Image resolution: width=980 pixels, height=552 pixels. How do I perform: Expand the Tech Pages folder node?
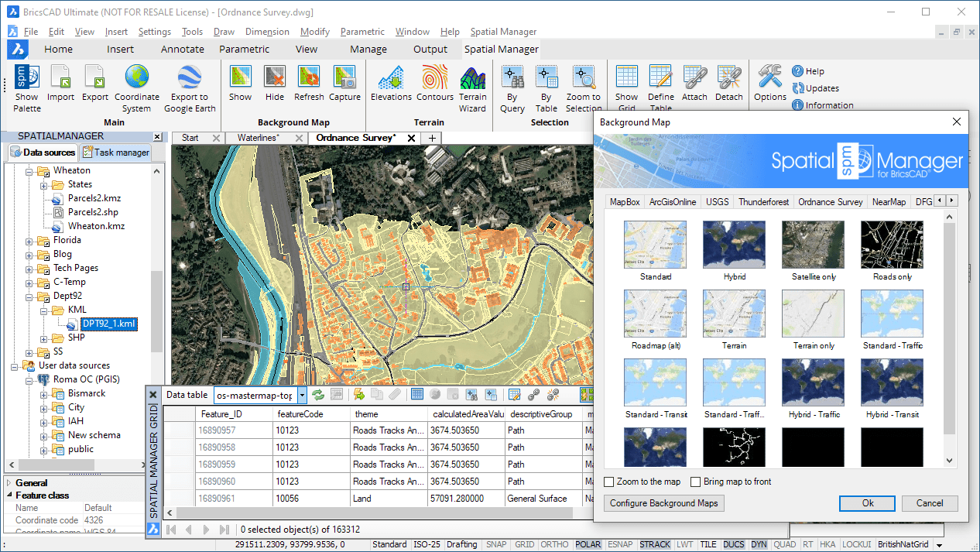point(29,268)
